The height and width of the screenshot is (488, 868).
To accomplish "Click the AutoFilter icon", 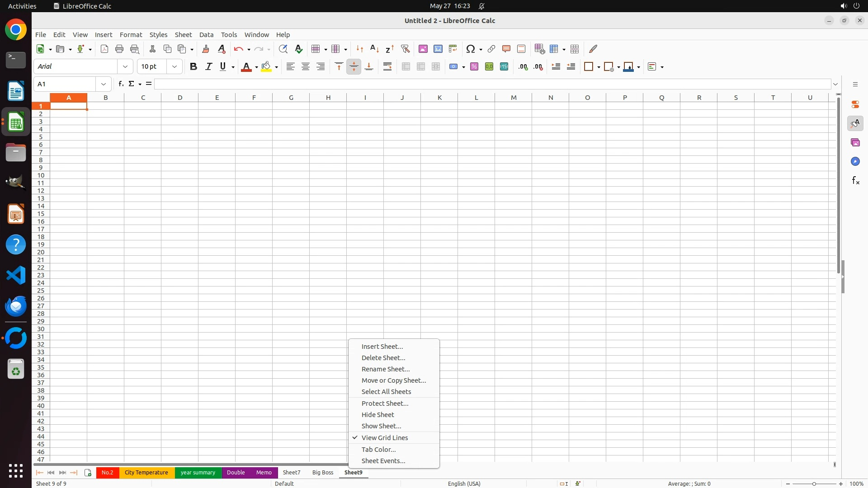I will [405, 49].
